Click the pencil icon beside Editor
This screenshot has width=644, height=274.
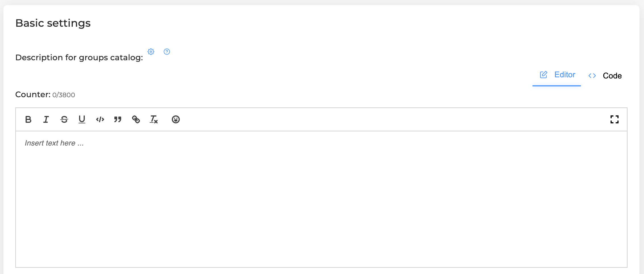[544, 75]
